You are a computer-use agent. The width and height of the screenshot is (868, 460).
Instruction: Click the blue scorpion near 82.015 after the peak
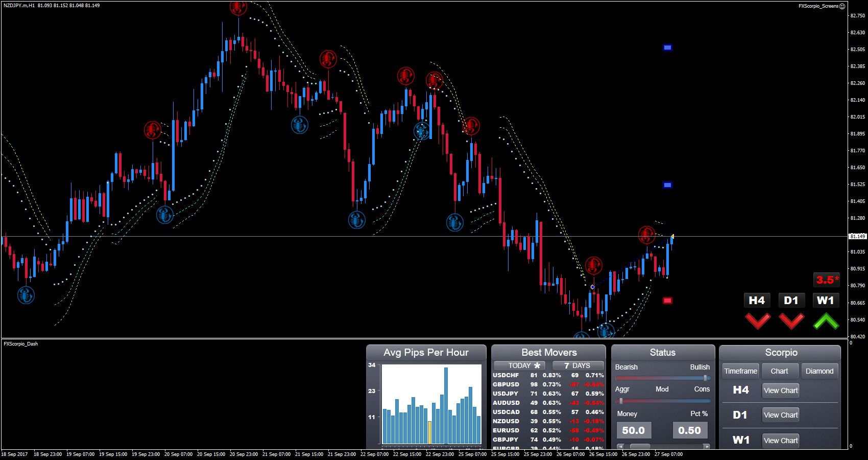300,125
